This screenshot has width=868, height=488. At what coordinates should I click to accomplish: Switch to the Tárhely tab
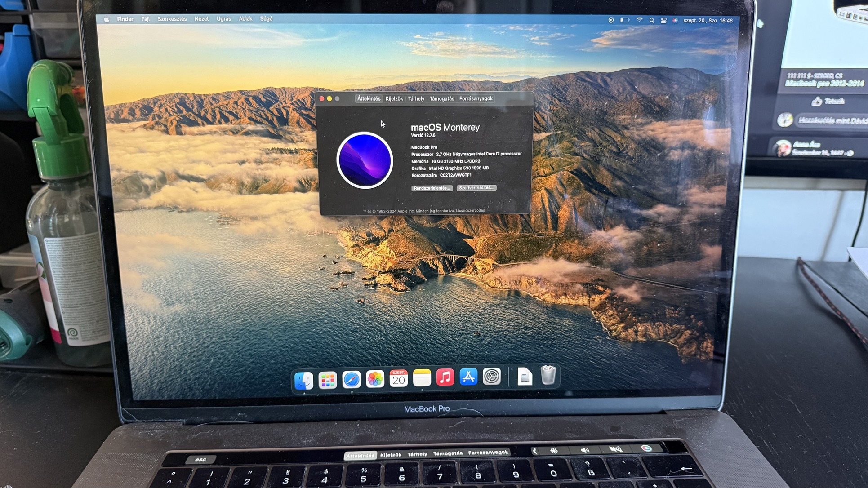(x=416, y=98)
